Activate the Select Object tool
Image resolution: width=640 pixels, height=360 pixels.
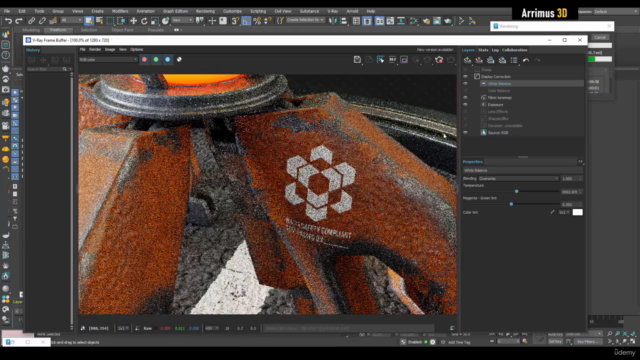tap(89, 20)
